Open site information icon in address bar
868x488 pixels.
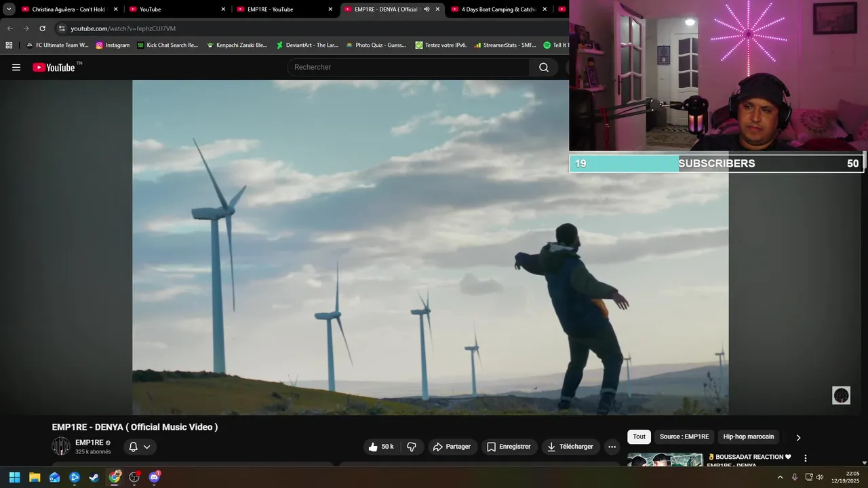(62, 28)
